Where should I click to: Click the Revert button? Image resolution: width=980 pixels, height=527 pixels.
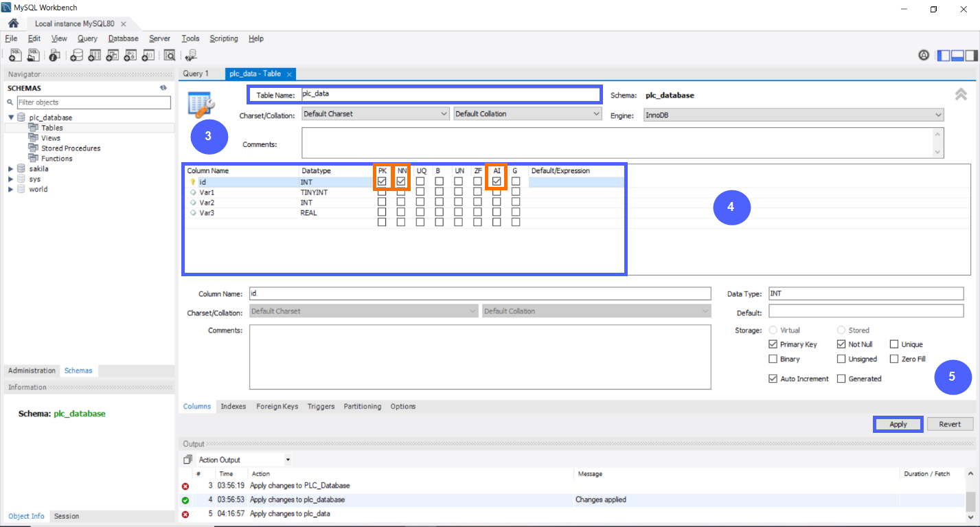click(x=949, y=424)
